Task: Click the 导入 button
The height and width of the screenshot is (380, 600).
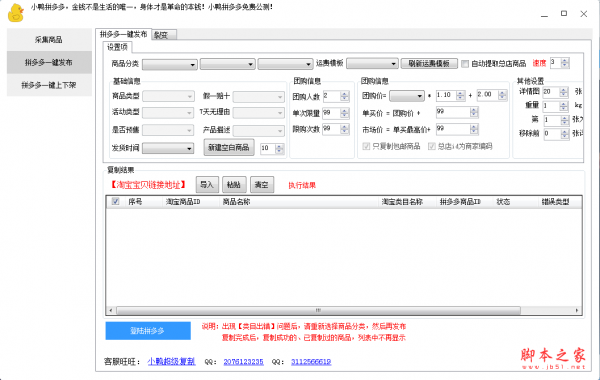Action: 207,185
